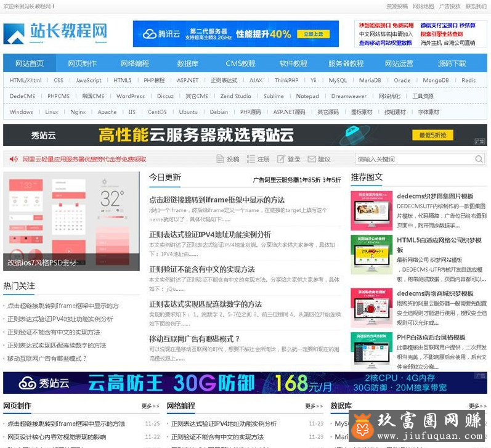This screenshot has width=491, height=448.
Task: Open the dedecms购物商城织梦模板 title link
Action: pyautogui.click(x=435, y=293)
